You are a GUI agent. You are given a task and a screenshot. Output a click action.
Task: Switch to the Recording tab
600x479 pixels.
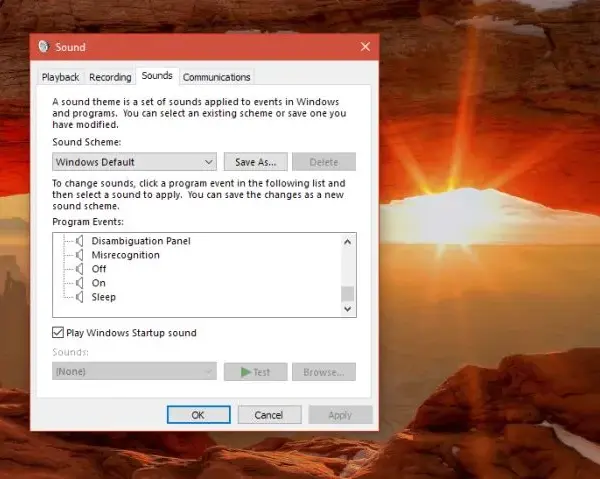tap(110, 77)
